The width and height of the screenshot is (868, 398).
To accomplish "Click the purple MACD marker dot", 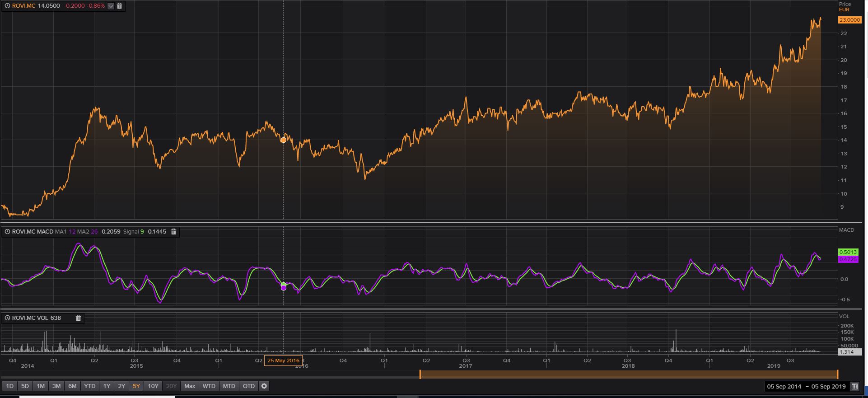I will click(x=284, y=288).
